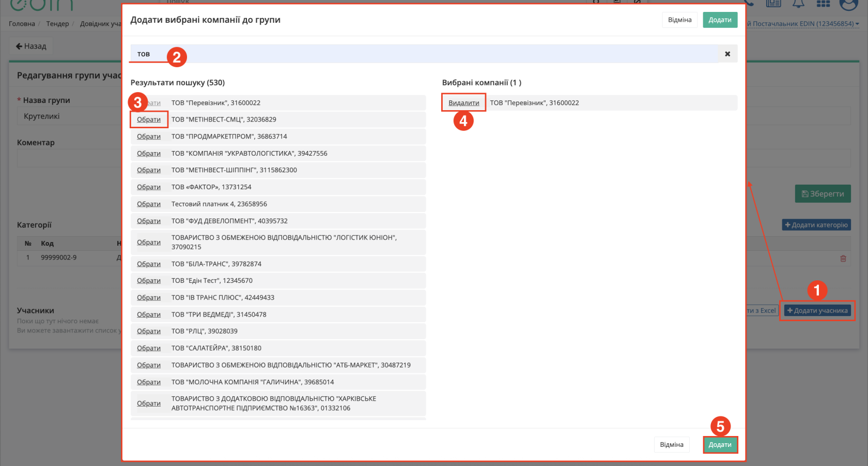868x466 pixels.
Task: Click Додати учасника button in background
Action: (x=817, y=311)
